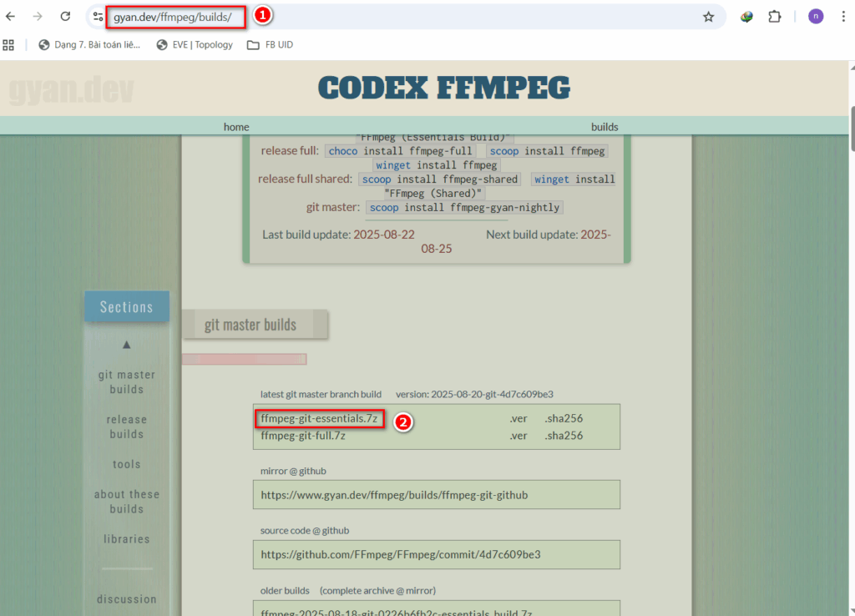Open the Internet Download Manager extension icon
Viewport: 855px width, 616px height.
pyautogui.click(x=746, y=17)
